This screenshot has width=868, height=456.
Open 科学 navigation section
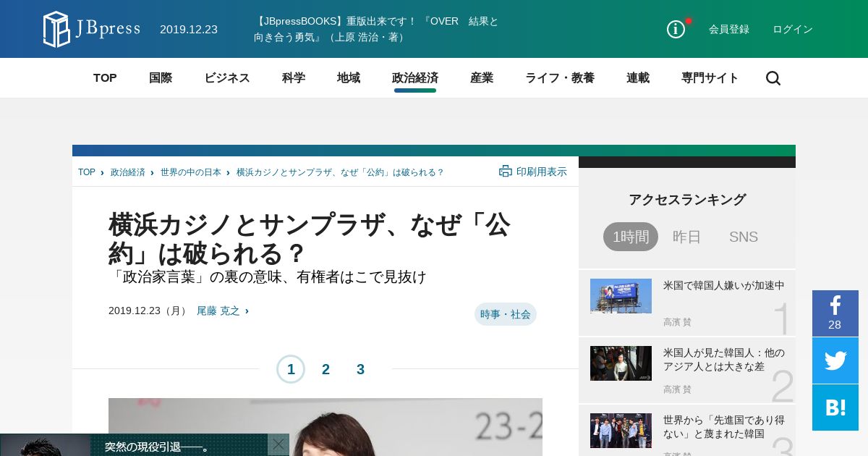click(294, 78)
